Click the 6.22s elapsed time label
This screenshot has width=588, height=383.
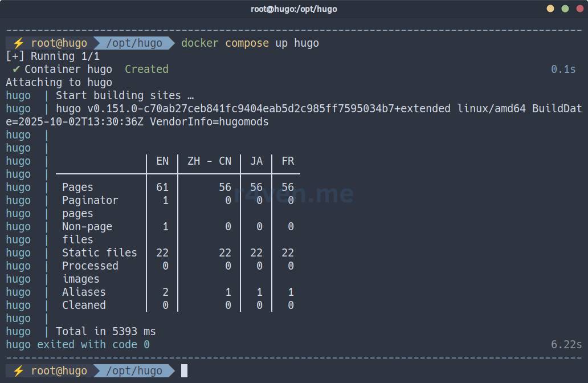(566, 345)
